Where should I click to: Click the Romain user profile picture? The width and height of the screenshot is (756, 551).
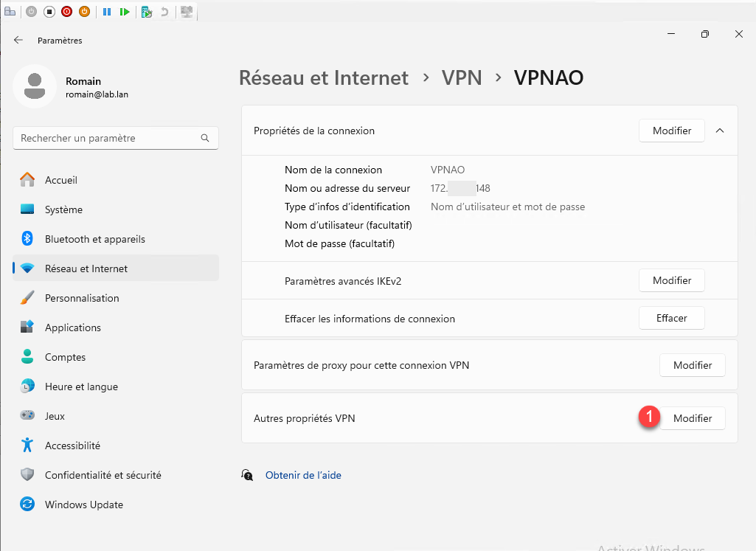point(35,87)
